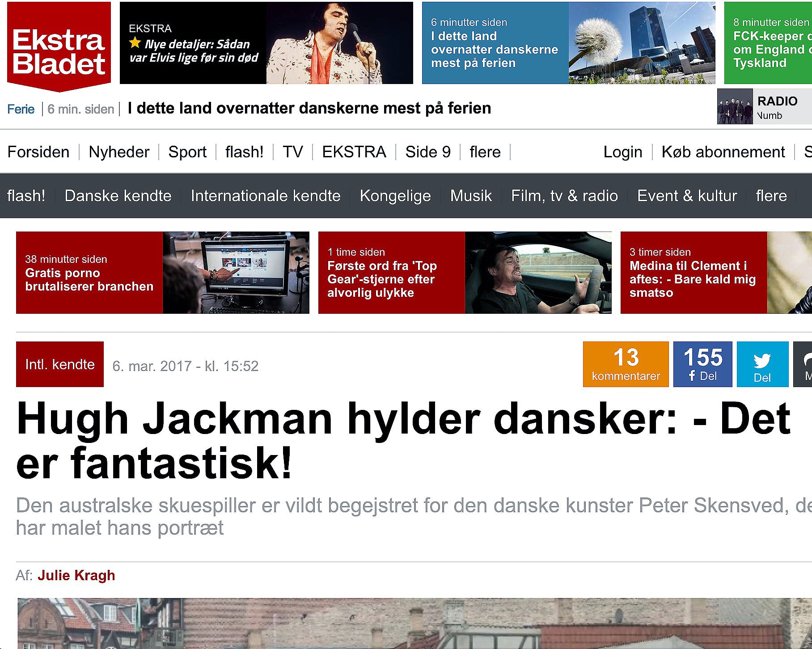Click the yellow star by Elvis headline

135,43
